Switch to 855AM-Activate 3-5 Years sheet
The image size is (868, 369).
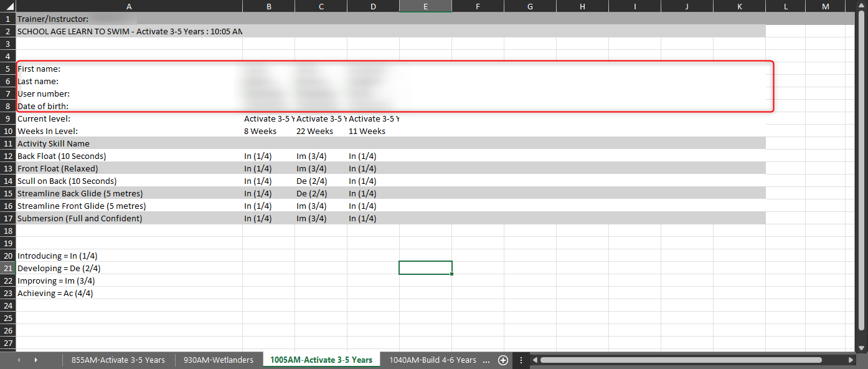click(x=118, y=360)
